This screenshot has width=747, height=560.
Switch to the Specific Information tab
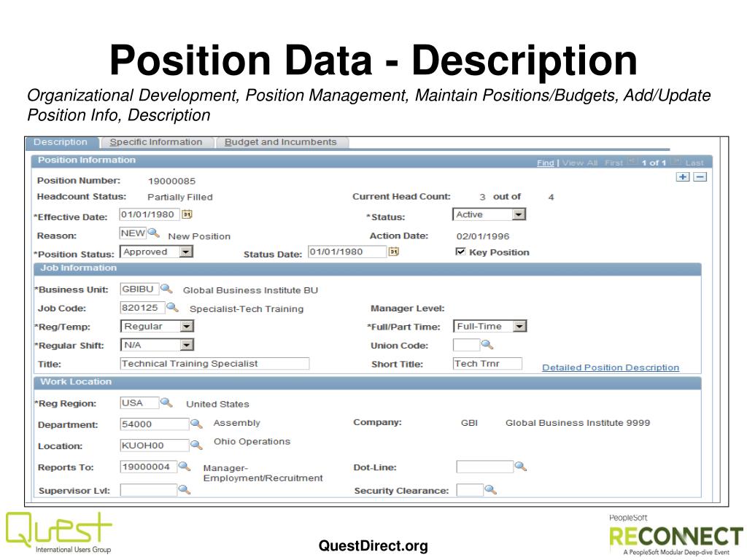click(156, 142)
